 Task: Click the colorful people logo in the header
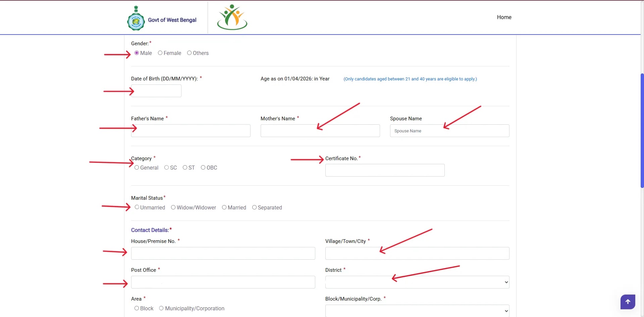click(x=232, y=17)
